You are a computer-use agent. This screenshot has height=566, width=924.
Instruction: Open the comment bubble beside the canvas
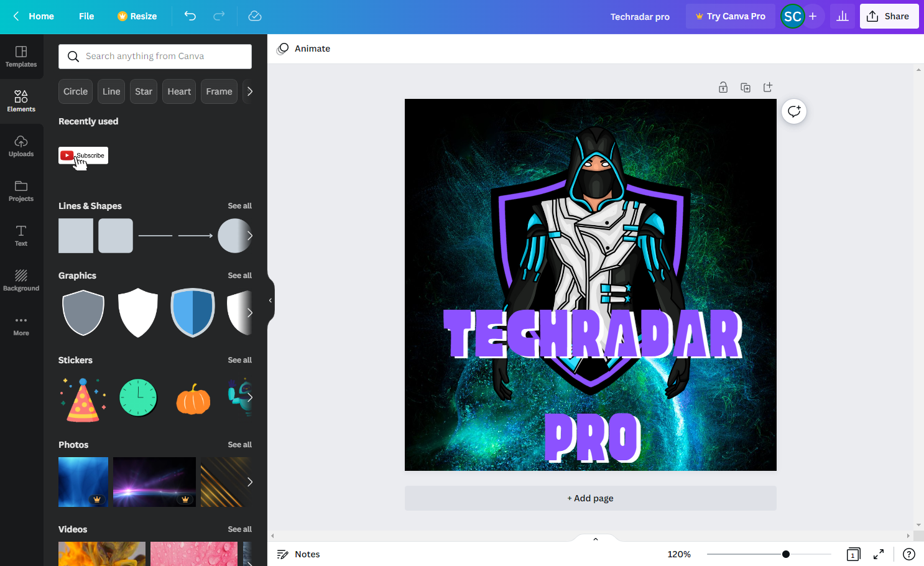[x=794, y=111]
